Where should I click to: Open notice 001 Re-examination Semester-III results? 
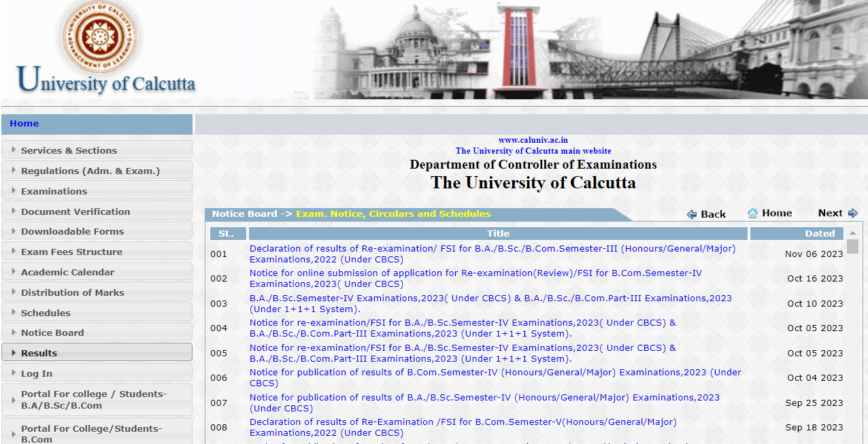pyautogui.click(x=493, y=254)
